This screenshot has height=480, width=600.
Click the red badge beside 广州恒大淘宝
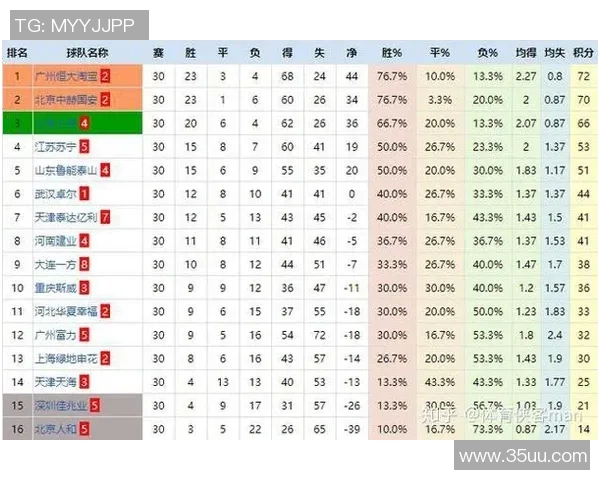(x=106, y=76)
